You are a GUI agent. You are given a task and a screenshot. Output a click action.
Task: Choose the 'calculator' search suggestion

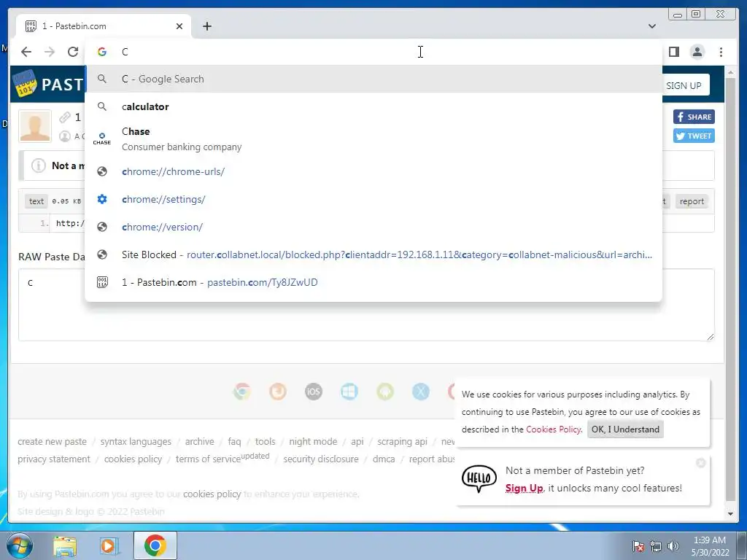[373, 106]
